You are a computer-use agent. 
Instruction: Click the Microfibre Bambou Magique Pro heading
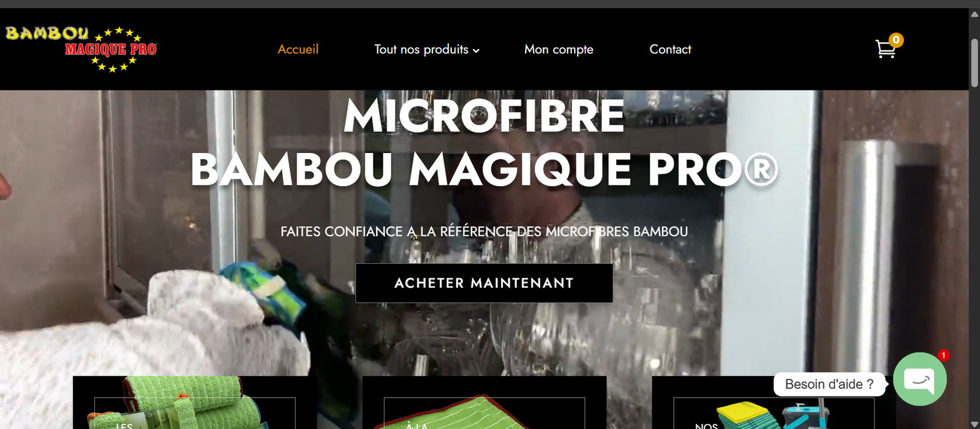484,142
